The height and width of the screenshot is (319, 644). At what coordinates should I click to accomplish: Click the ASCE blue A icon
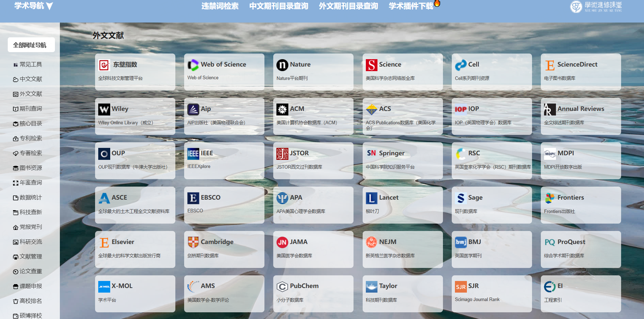104,198
